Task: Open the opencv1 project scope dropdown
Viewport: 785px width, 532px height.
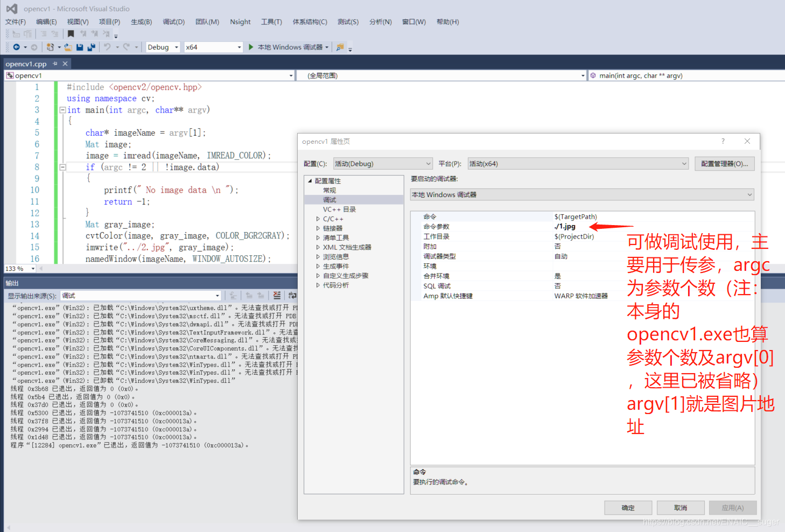Action: pyautogui.click(x=150, y=75)
